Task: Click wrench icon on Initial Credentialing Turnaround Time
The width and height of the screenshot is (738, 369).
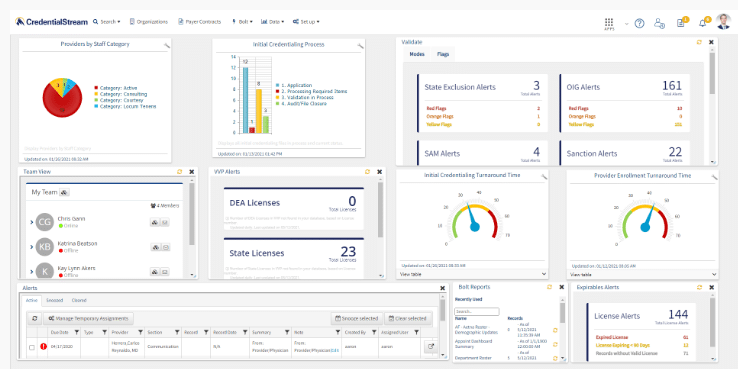Action: click(x=544, y=176)
